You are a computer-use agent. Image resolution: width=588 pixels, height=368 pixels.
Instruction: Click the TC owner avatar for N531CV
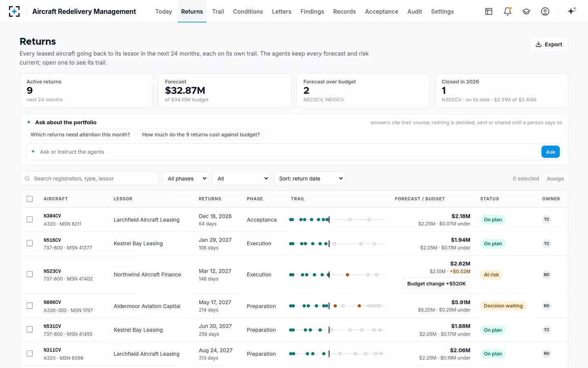coord(547,330)
